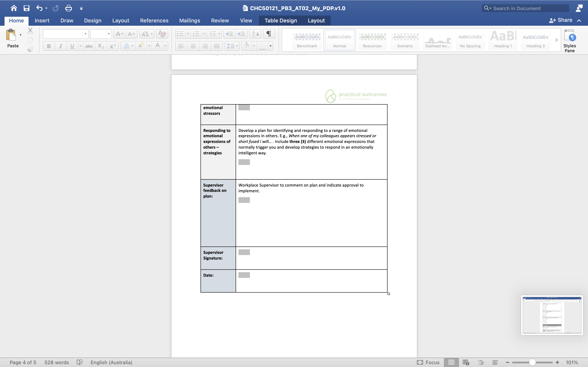The height and width of the screenshot is (367, 588).
Task: Cut selection with the scissors icon
Action: pos(30,30)
